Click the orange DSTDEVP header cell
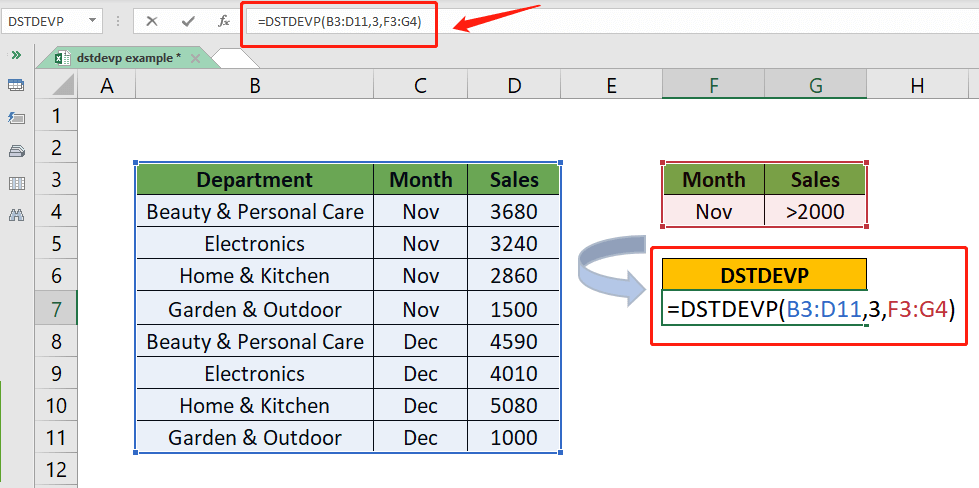 (764, 275)
